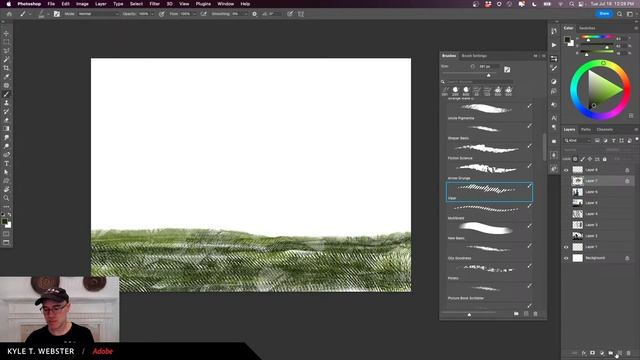640x360 pixels.
Task: Open the Layers panel flyout menu
Action: click(636, 129)
